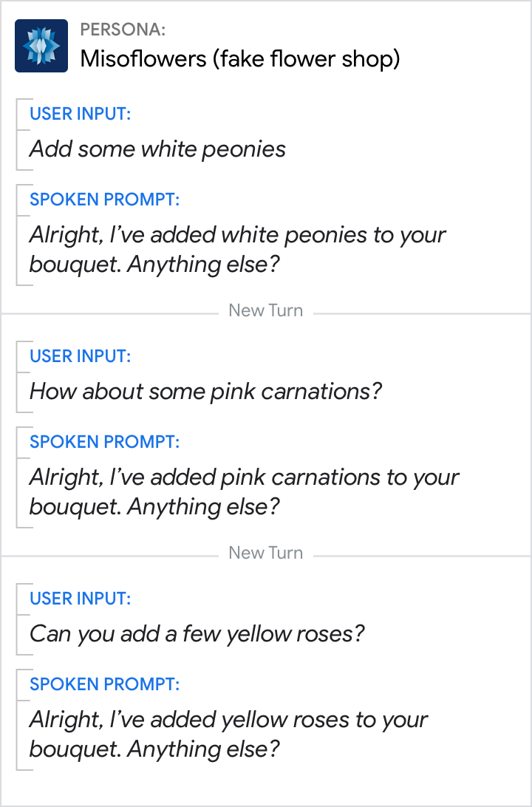Click USER INPUT label above pink carnations question

point(80,356)
